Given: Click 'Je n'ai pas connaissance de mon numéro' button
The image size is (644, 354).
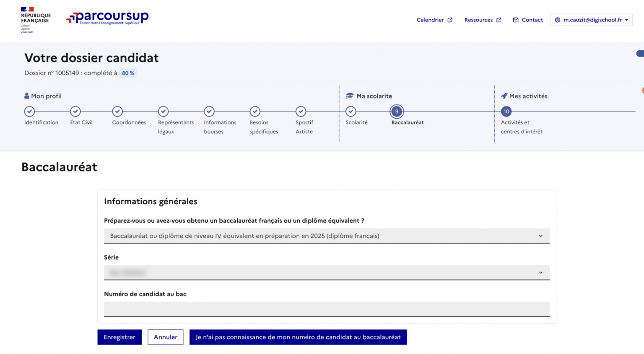Looking at the screenshot, I should [298, 337].
